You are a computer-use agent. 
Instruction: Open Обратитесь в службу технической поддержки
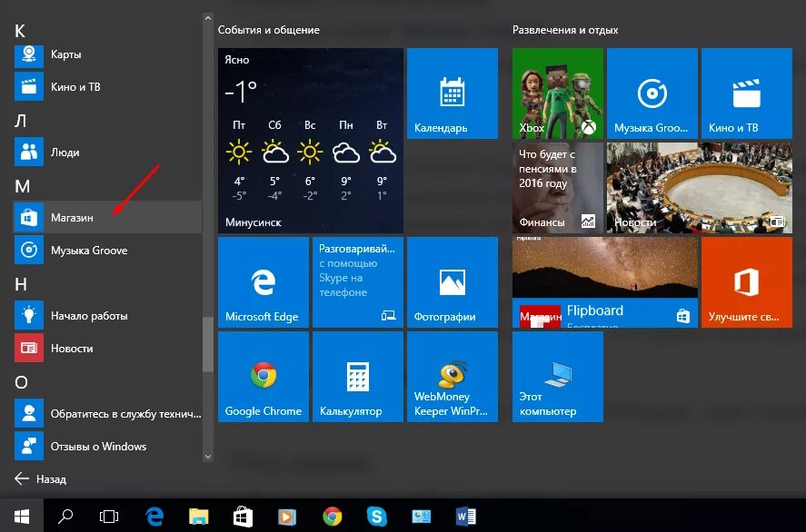[107, 413]
